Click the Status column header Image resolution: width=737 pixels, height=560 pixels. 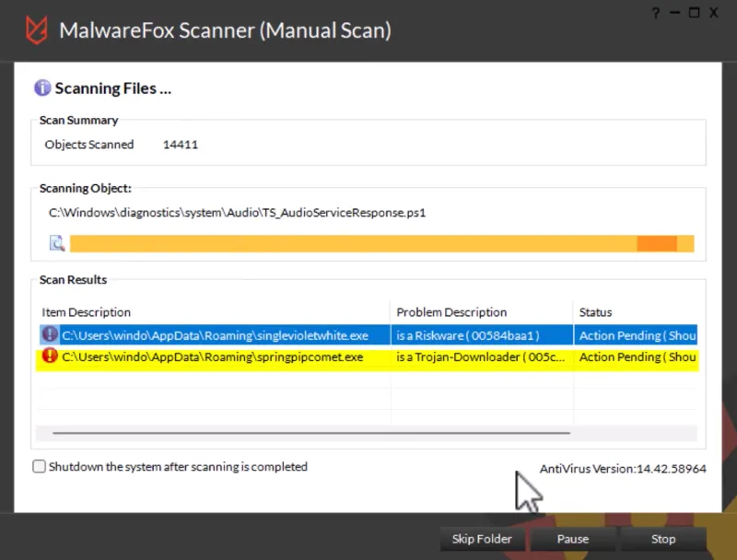click(595, 312)
